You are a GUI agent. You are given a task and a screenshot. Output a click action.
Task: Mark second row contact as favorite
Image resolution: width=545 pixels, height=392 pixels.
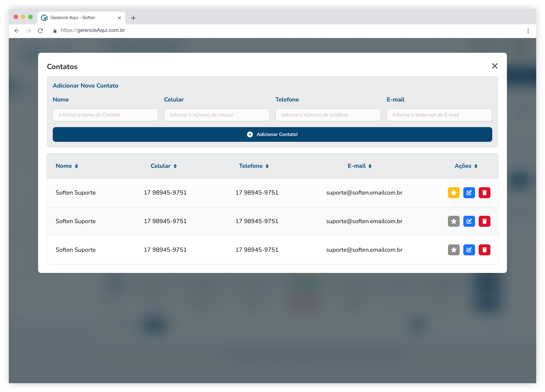(453, 221)
